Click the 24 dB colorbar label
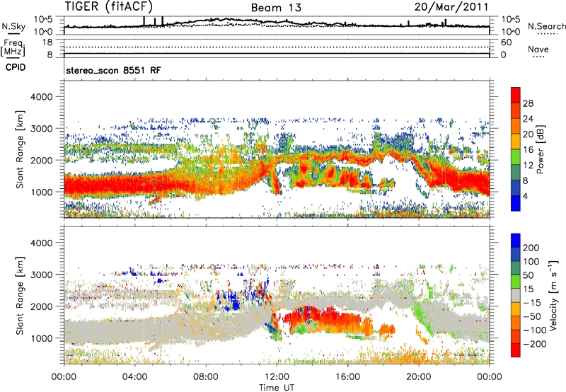This screenshot has width=566, height=392. 528,119
